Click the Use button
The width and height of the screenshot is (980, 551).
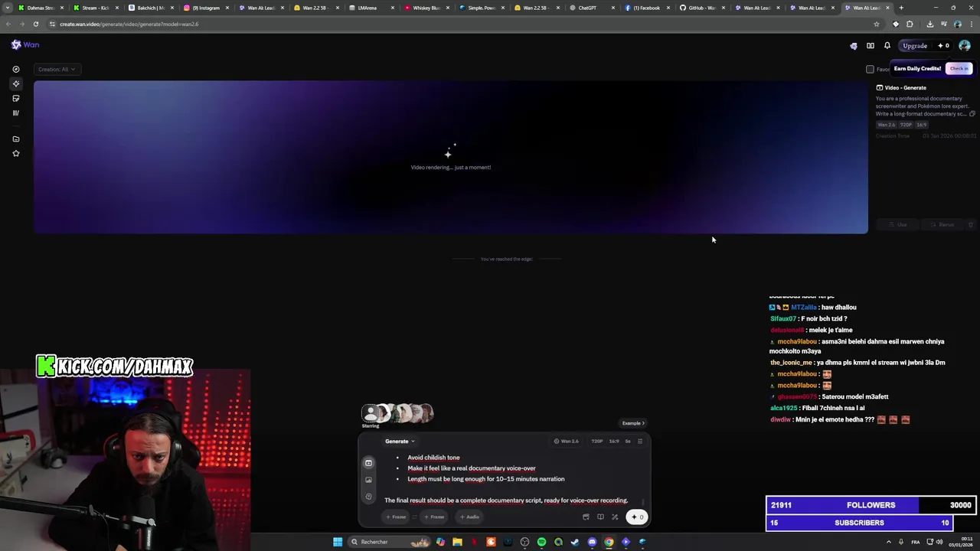(897, 225)
